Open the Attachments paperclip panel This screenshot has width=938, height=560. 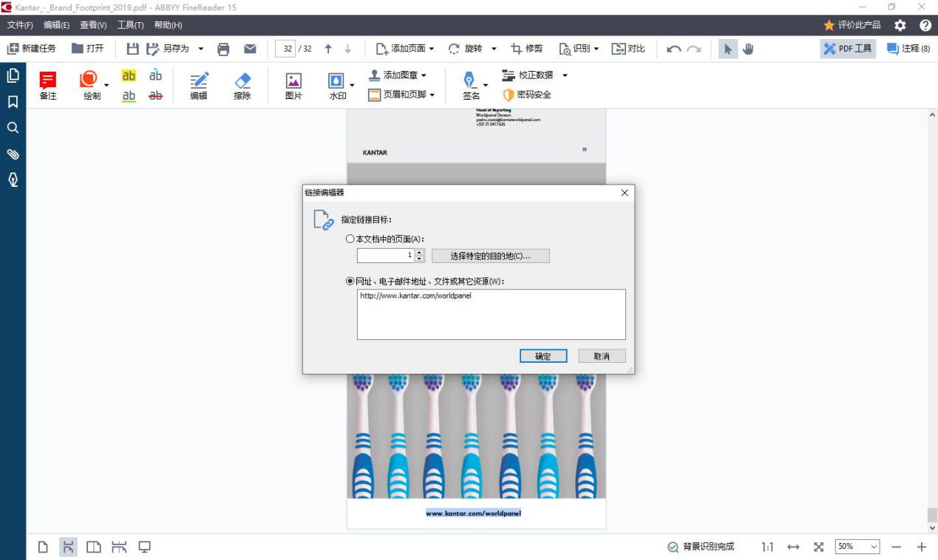tap(13, 154)
